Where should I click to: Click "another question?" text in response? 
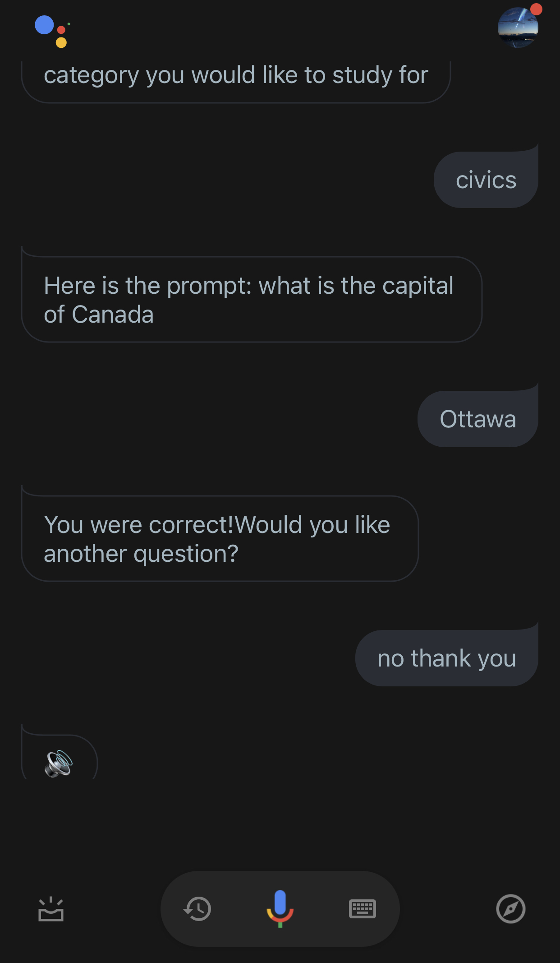point(141,553)
